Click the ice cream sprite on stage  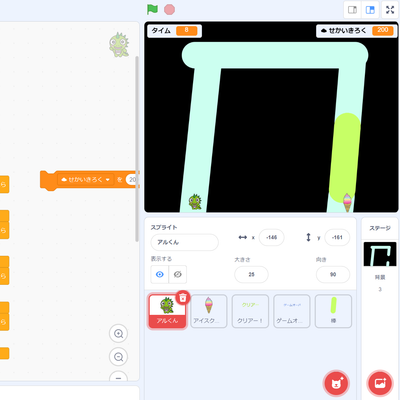click(347, 202)
